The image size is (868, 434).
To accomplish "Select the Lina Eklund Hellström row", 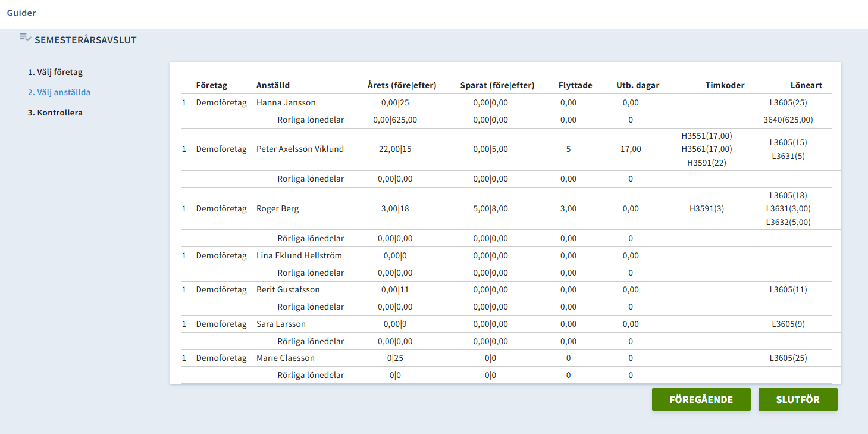I will [x=299, y=255].
